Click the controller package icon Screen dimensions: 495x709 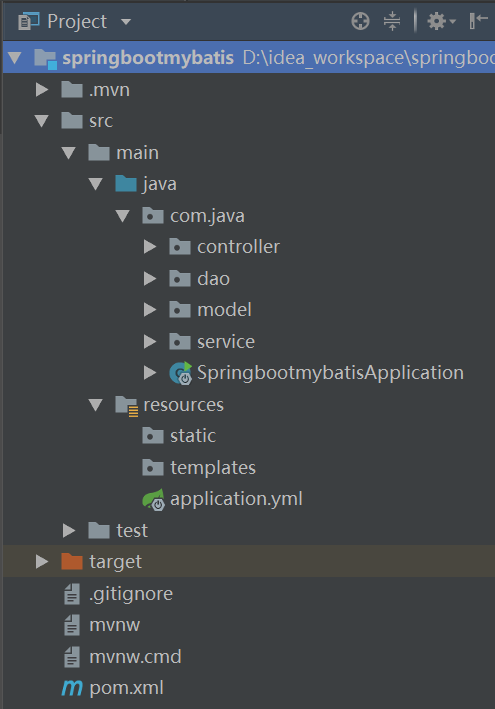point(180,247)
